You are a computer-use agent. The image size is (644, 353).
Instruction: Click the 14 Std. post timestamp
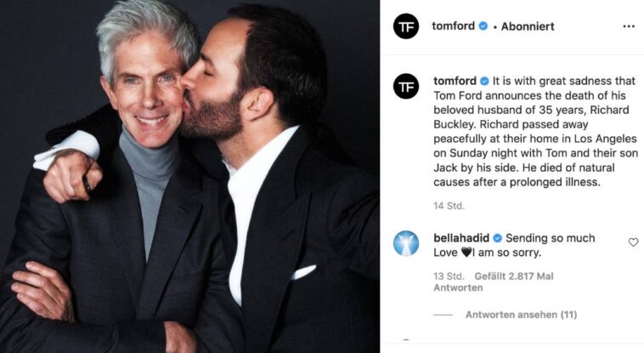pyautogui.click(x=449, y=206)
